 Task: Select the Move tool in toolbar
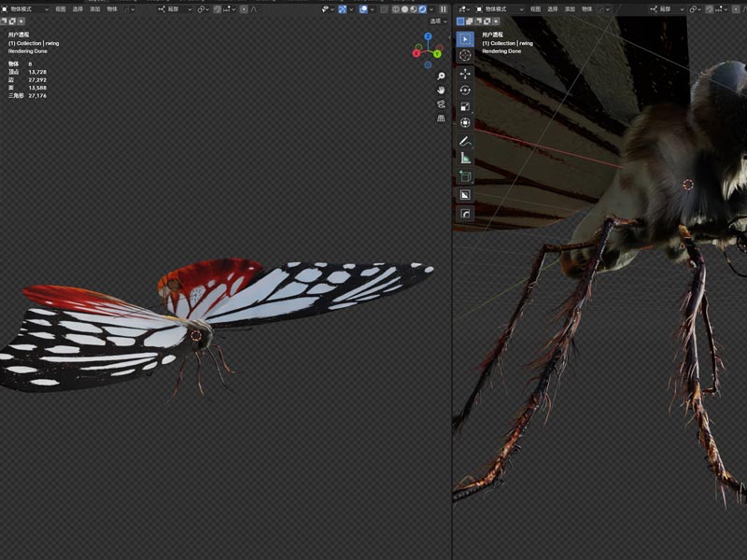click(x=465, y=73)
